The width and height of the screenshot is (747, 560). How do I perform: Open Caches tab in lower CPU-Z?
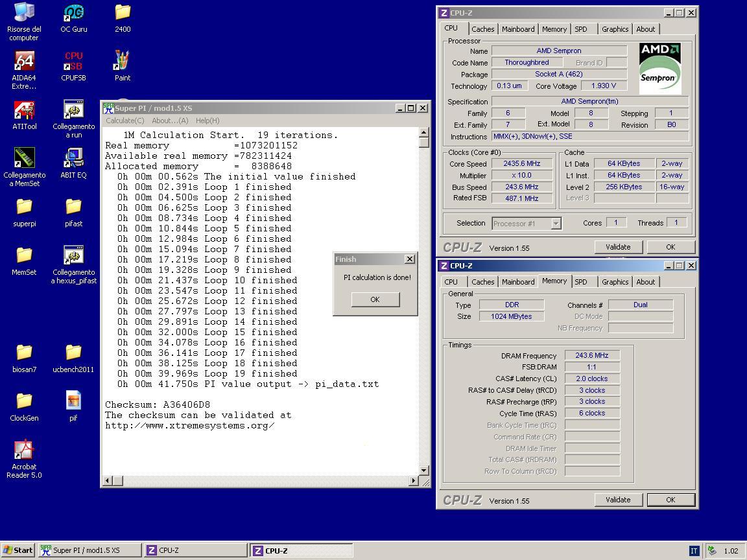click(483, 282)
